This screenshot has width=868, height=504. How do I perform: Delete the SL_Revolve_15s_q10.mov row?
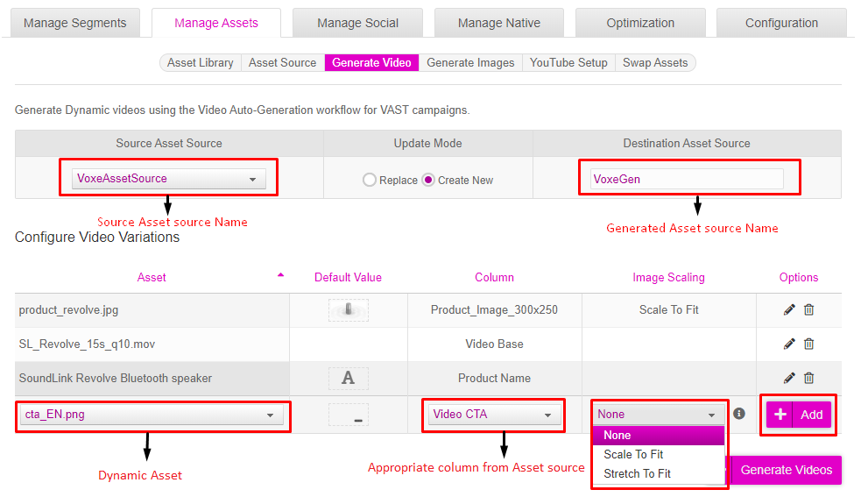point(808,344)
